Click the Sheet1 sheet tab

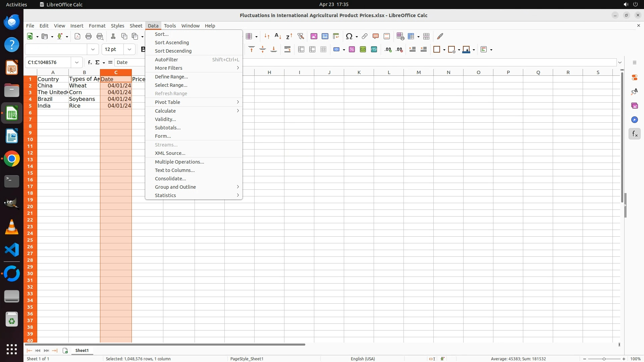click(x=82, y=351)
